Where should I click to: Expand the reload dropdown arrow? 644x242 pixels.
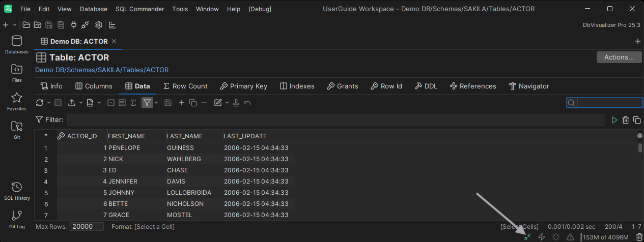[x=49, y=103]
